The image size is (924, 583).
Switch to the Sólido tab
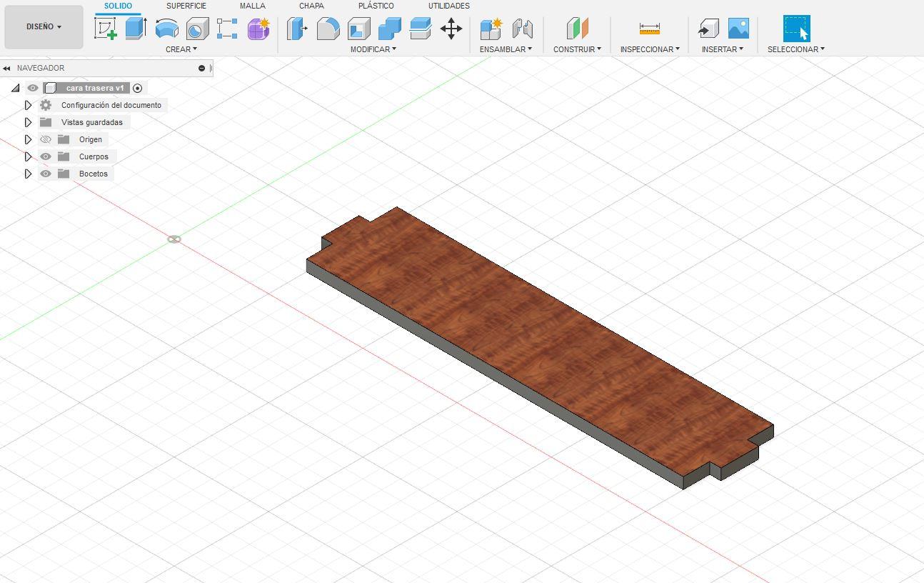[118, 6]
